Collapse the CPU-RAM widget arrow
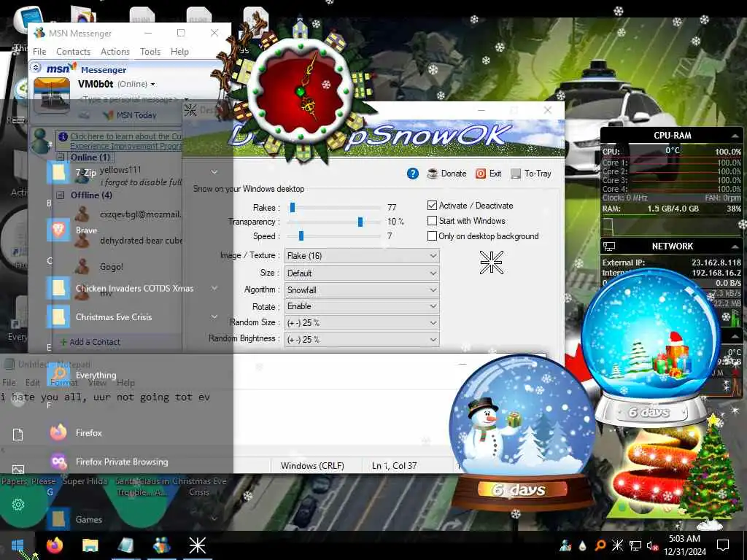This screenshot has height=560, width=747. [735, 136]
